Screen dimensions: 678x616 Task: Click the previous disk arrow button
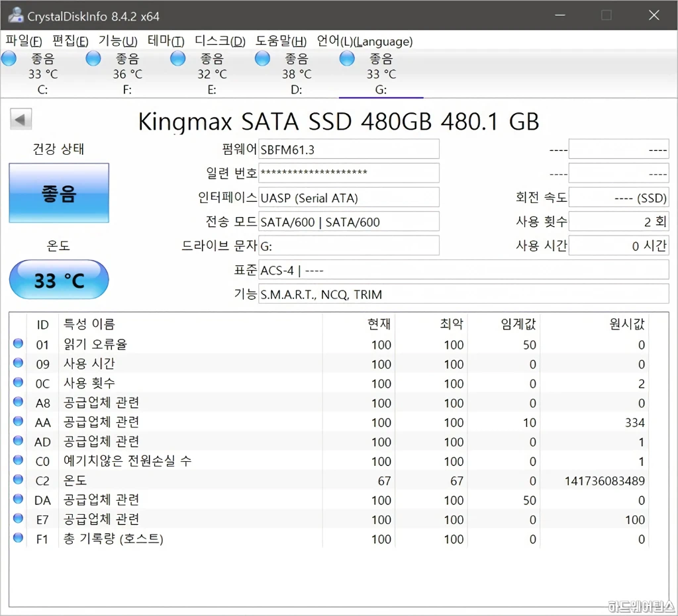[21, 120]
